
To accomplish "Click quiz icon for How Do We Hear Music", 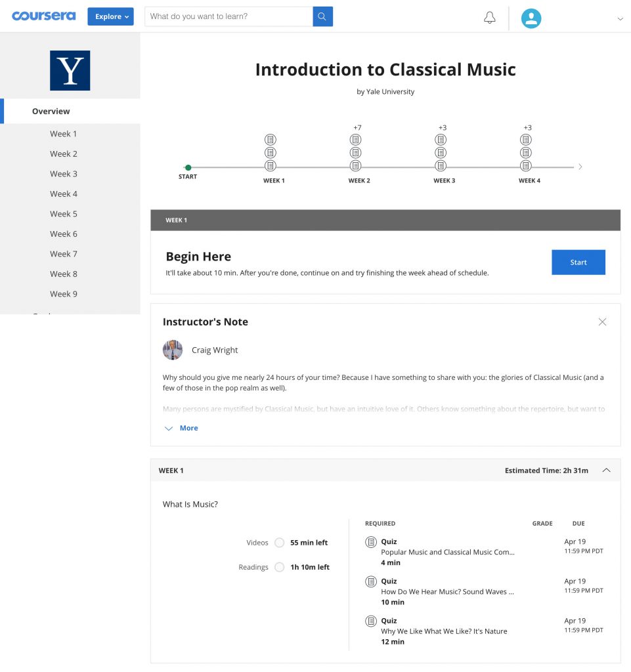I will pyautogui.click(x=371, y=581).
